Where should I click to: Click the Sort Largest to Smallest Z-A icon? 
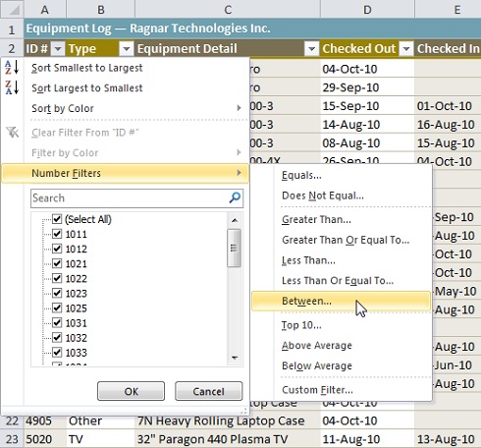[12, 87]
